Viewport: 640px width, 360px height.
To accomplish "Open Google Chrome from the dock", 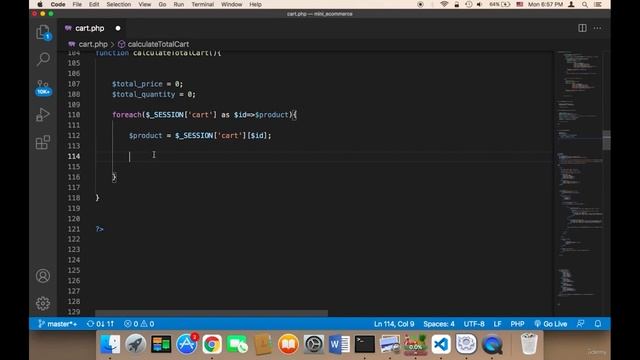I will click(x=212, y=344).
